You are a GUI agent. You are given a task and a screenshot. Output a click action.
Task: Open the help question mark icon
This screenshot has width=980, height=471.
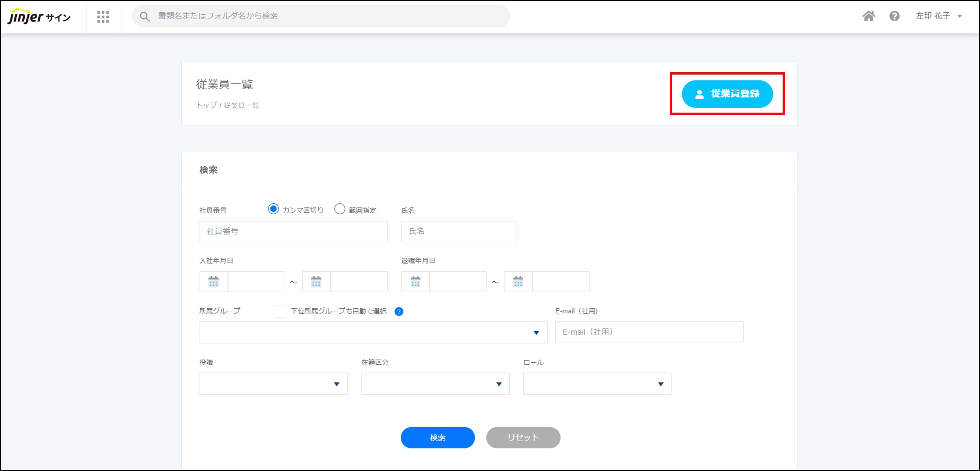tap(894, 16)
